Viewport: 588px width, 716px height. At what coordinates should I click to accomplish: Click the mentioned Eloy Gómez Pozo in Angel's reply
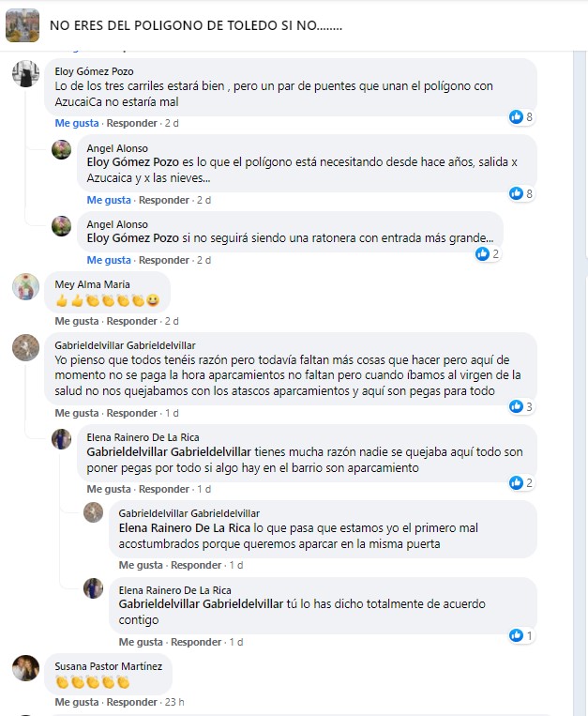click(x=133, y=162)
